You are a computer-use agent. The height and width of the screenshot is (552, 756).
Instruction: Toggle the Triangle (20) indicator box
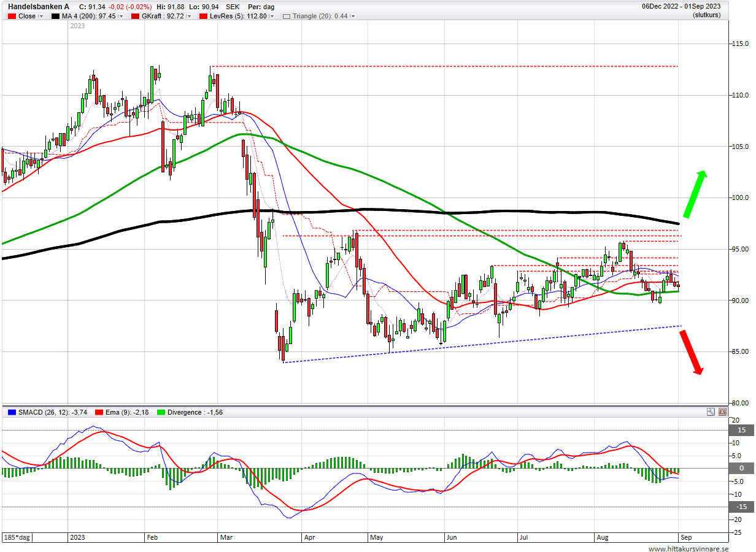(286, 17)
